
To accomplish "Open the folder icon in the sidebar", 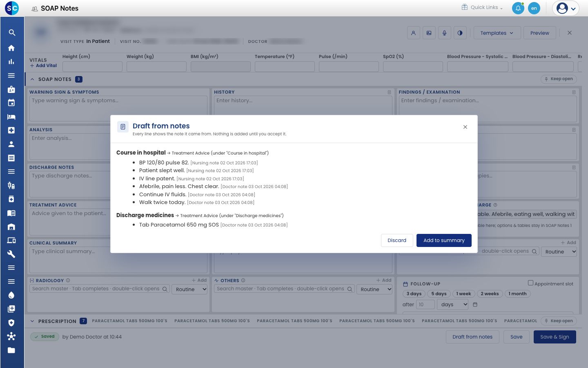I will coord(11,350).
